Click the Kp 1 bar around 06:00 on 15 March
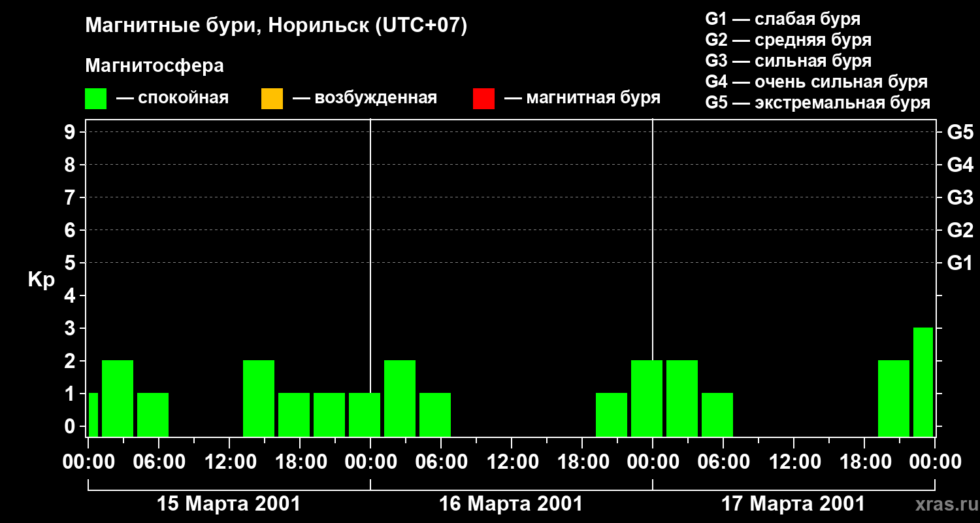980x523 pixels. click(153, 414)
